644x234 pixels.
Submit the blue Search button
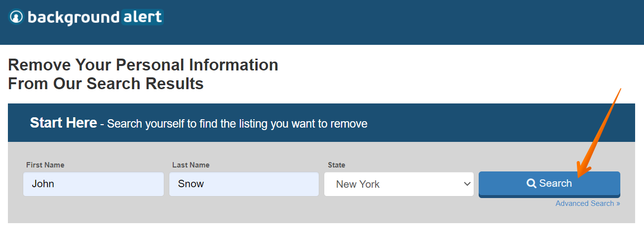pyautogui.click(x=549, y=184)
